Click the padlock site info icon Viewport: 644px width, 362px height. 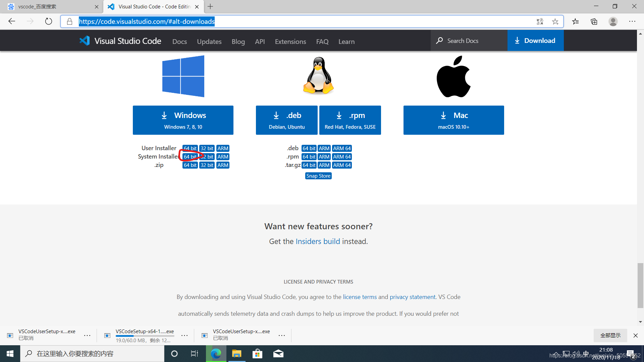[x=69, y=21]
